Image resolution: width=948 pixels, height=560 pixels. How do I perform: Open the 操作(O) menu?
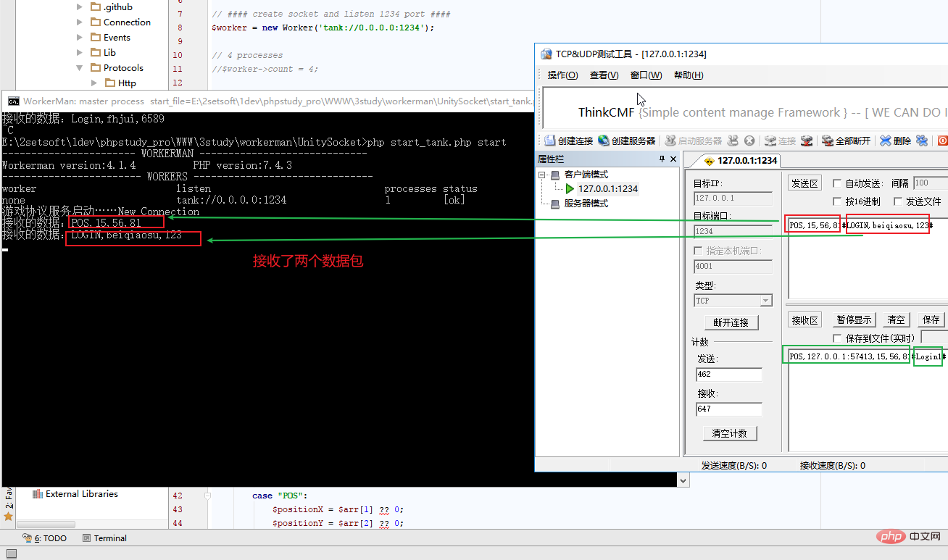click(x=562, y=75)
